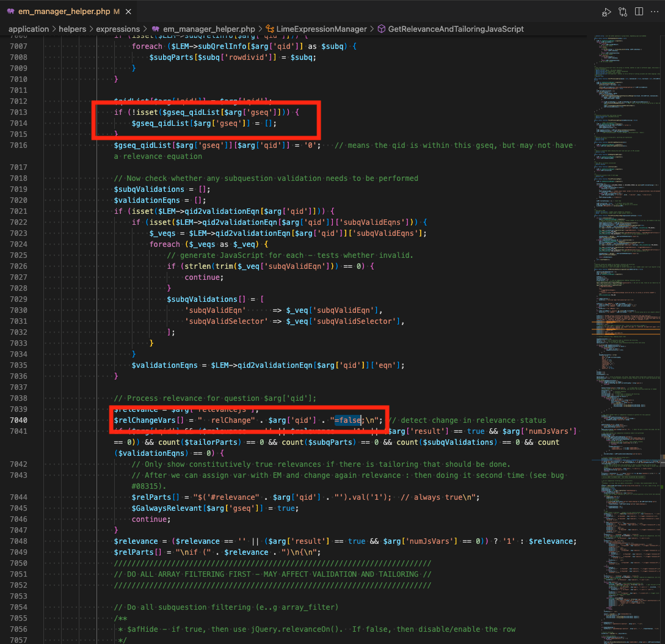Expand the 'application' breadcrumb folder
The image size is (665, 644).
[28, 29]
